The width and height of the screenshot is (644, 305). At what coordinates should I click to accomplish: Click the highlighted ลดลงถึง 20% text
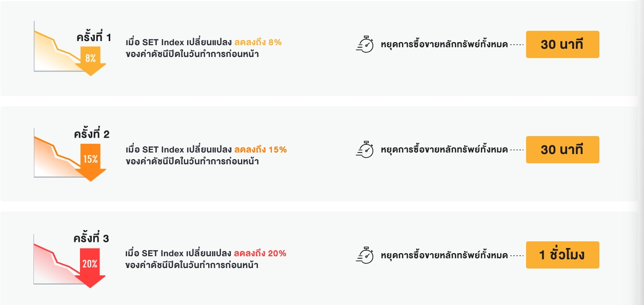coord(260,254)
